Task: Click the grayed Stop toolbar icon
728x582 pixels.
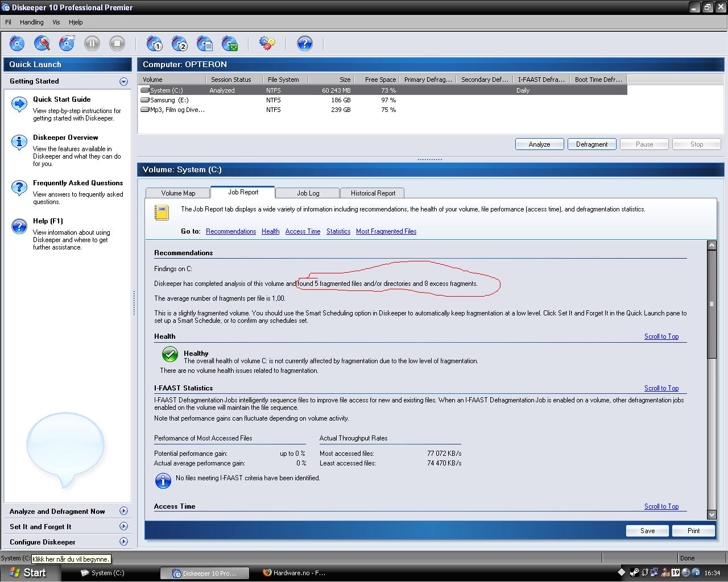Action: [x=117, y=43]
